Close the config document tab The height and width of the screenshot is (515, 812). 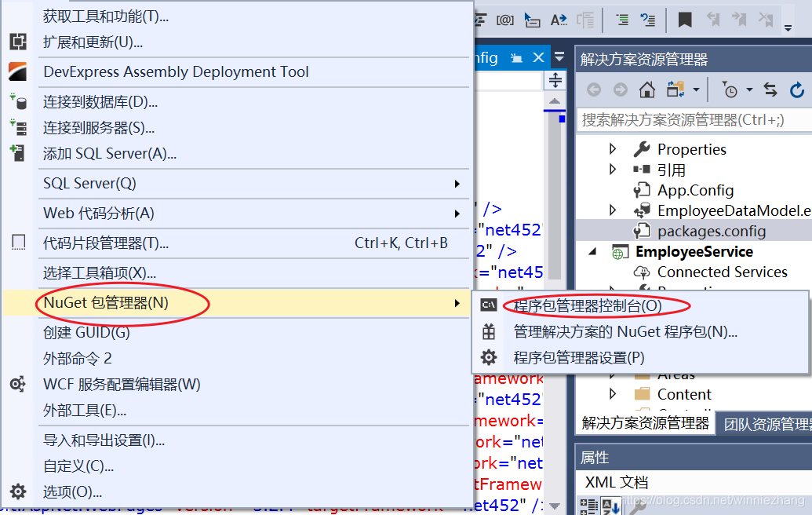coord(538,57)
